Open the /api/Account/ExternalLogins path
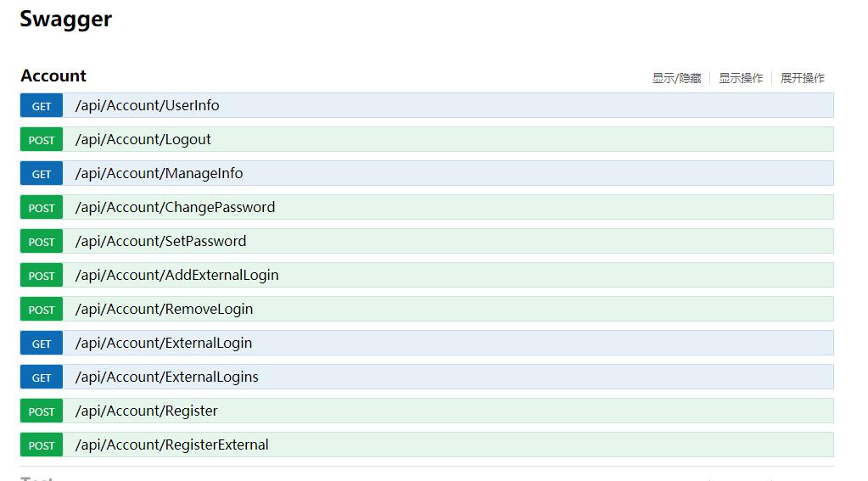This screenshot has width=868, height=481. (x=166, y=377)
